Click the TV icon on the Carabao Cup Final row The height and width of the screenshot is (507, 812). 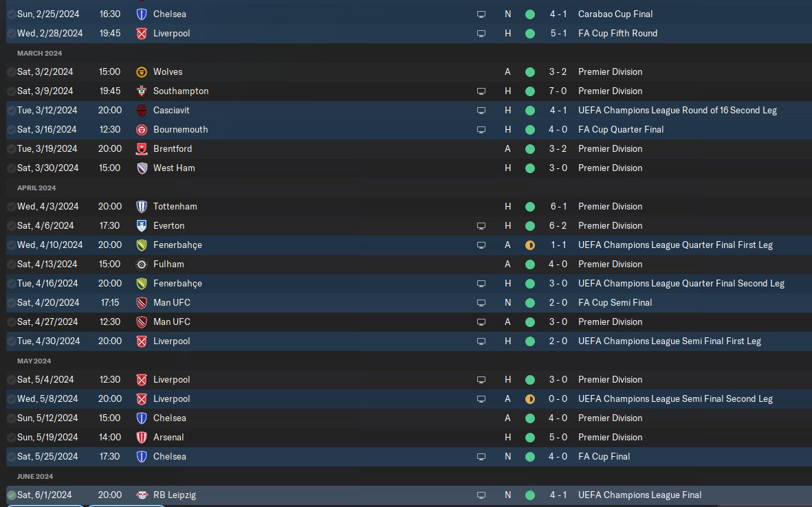pos(481,14)
